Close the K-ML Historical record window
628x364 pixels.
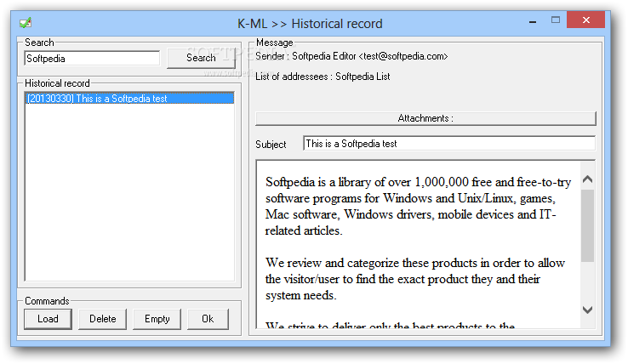click(586, 20)
